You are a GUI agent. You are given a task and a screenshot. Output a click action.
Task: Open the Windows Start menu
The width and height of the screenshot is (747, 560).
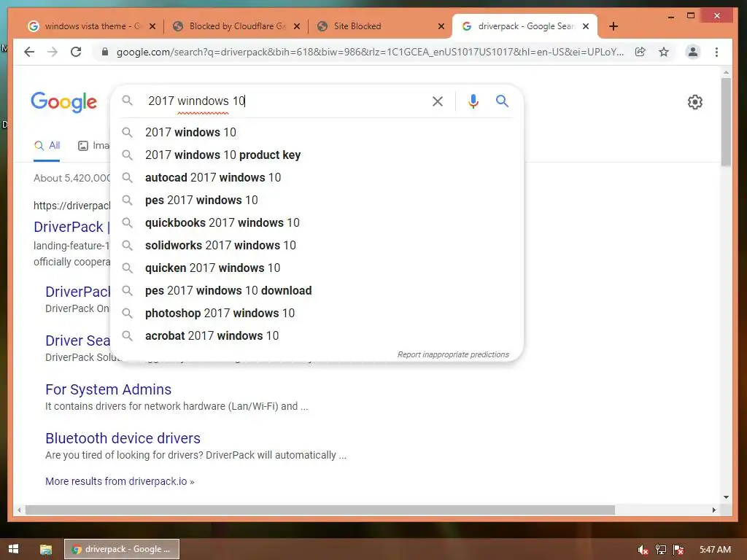click(x=13, y=549)
